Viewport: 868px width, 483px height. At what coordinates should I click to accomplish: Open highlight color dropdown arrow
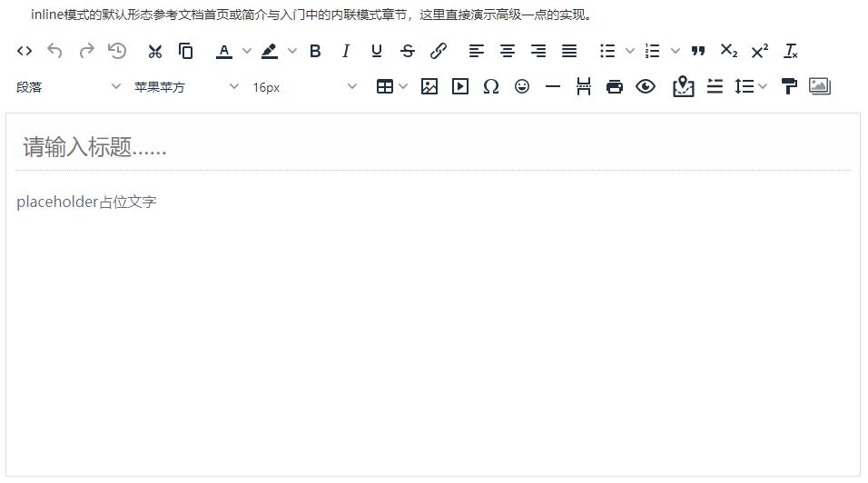[x=292, y=51]
